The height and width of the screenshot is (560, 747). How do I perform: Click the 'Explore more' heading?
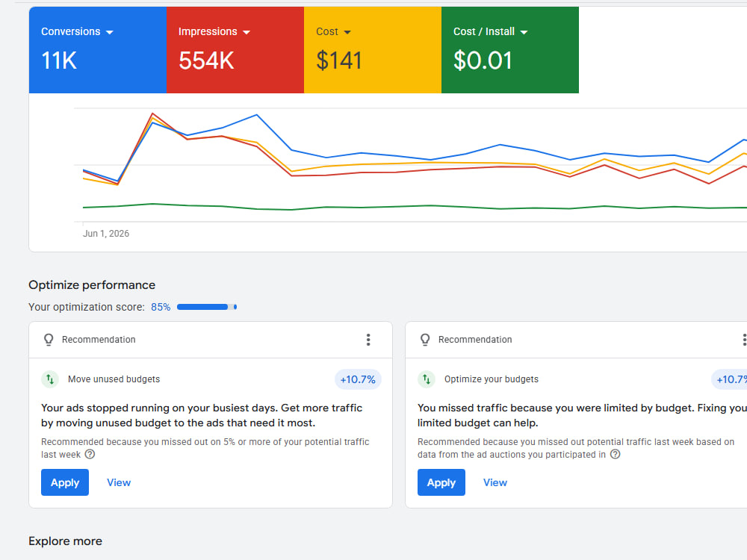[x=65, y=541]
